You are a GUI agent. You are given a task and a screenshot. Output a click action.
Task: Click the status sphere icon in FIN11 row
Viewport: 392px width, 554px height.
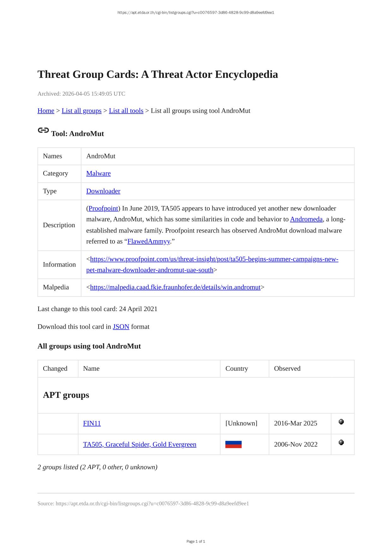(x=341, y=422)
